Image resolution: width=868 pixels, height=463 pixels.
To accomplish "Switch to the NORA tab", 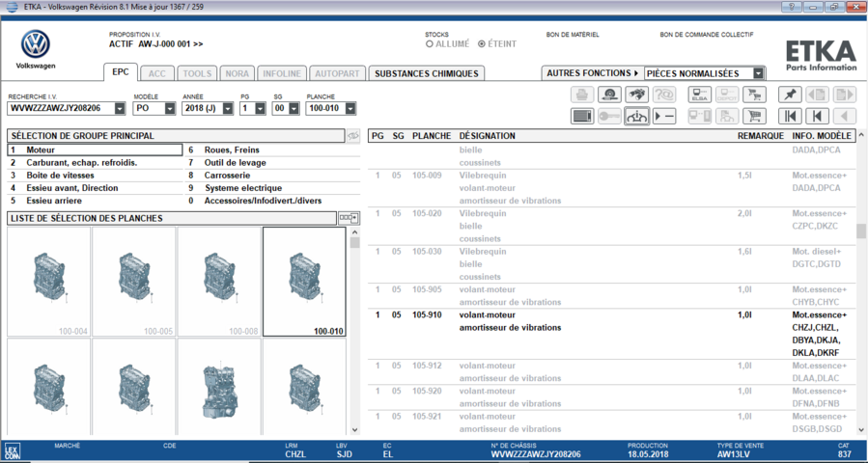I will pos(237,73).
